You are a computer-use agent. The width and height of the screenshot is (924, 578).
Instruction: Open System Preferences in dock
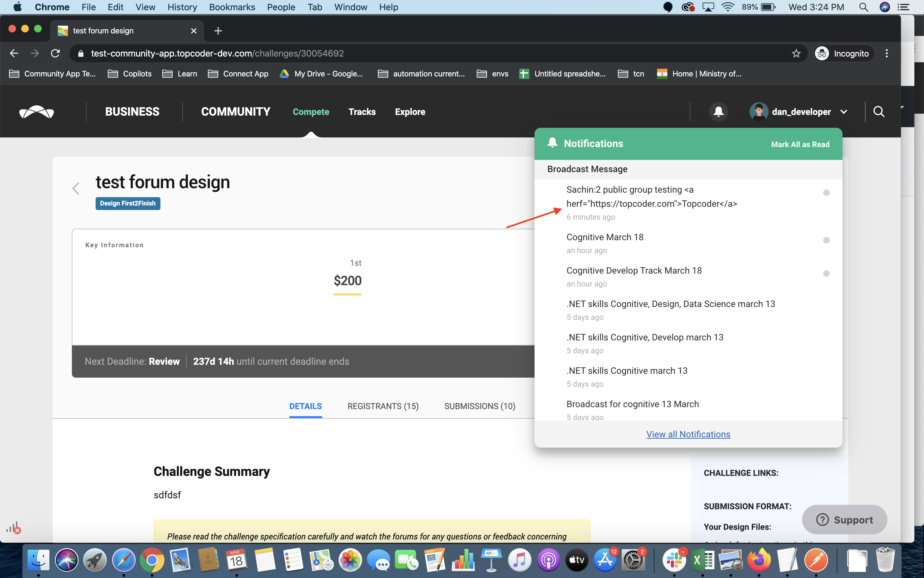[x=633, y=560]
